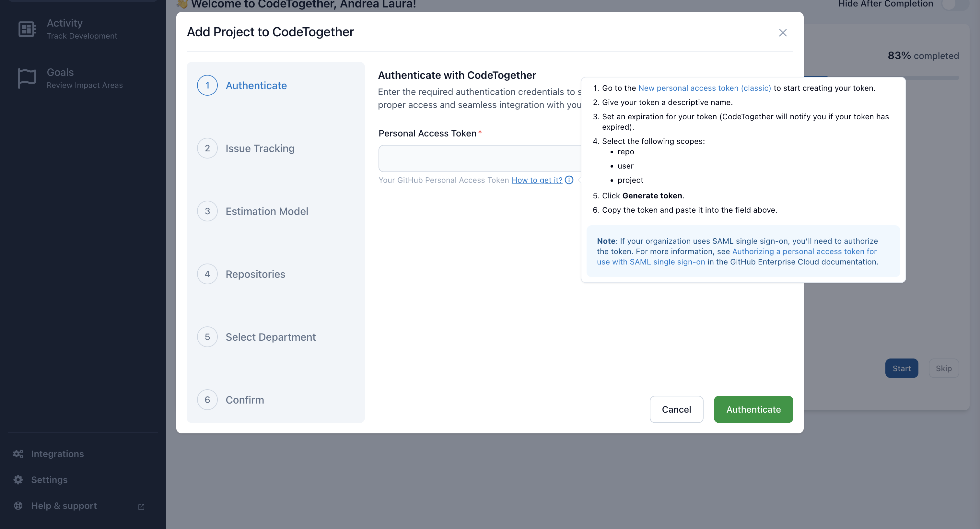980x529 pixels.
Task: Focus the Personal Access Token input field
Action: click(x=479, y=158)
